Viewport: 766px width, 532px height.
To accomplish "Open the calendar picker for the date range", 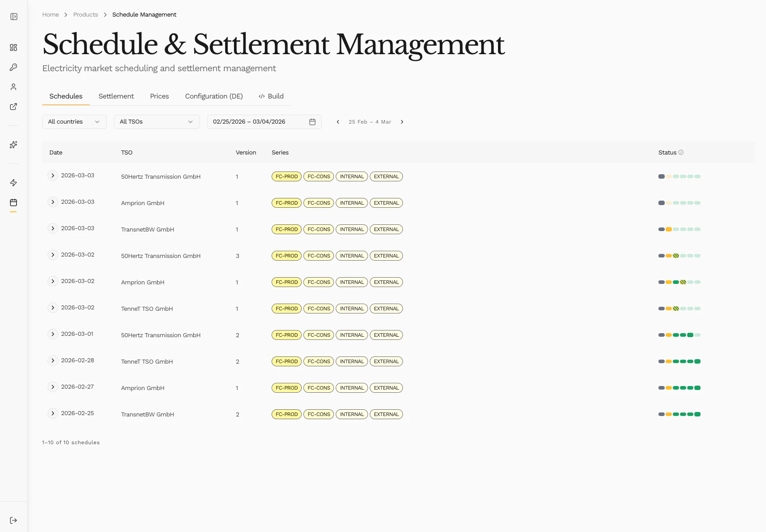I will click(312, 121).
